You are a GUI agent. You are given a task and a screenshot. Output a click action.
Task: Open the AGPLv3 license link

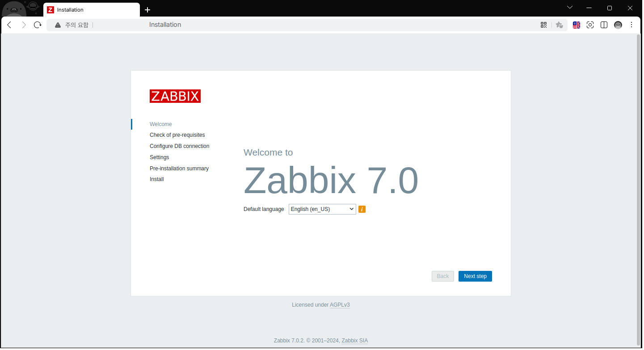point(340,305)
